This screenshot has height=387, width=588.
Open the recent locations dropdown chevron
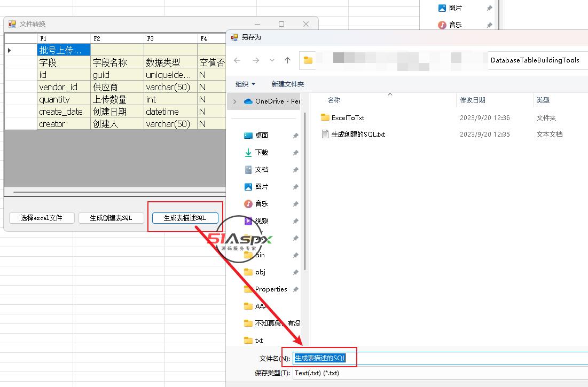[x=272, y=60]
